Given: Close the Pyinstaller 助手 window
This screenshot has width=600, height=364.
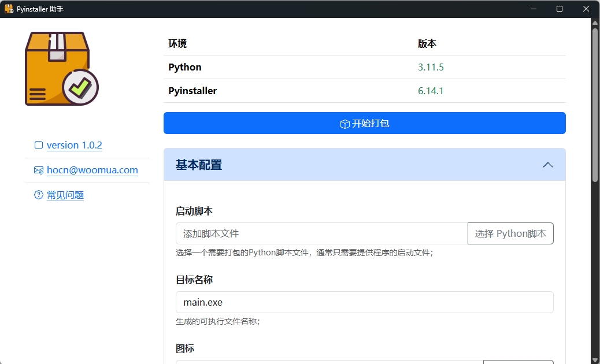Looking at the screenshot, I should tap(586, 9).
